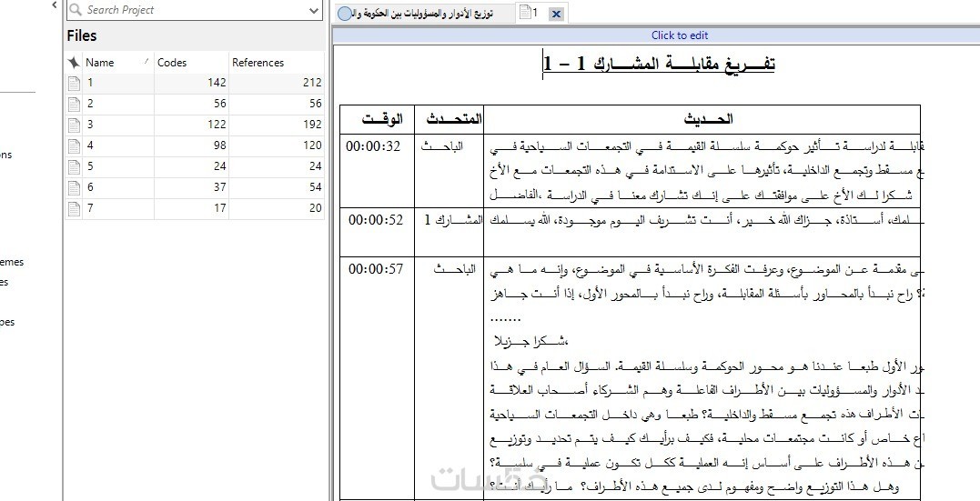
Task: Collapse the left navigation pane chevron
Action: point(55,5)
